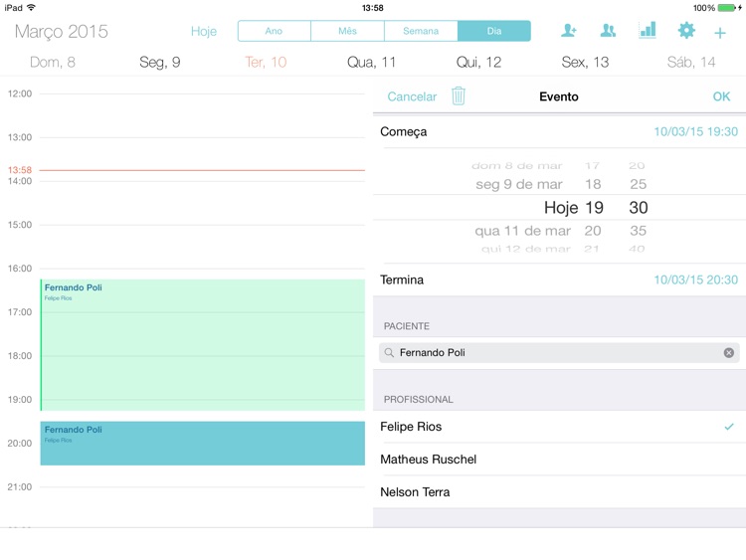Screen dimensions: 746x560
Task: Jump to today with Hoje button
Action: pos(204,32)
